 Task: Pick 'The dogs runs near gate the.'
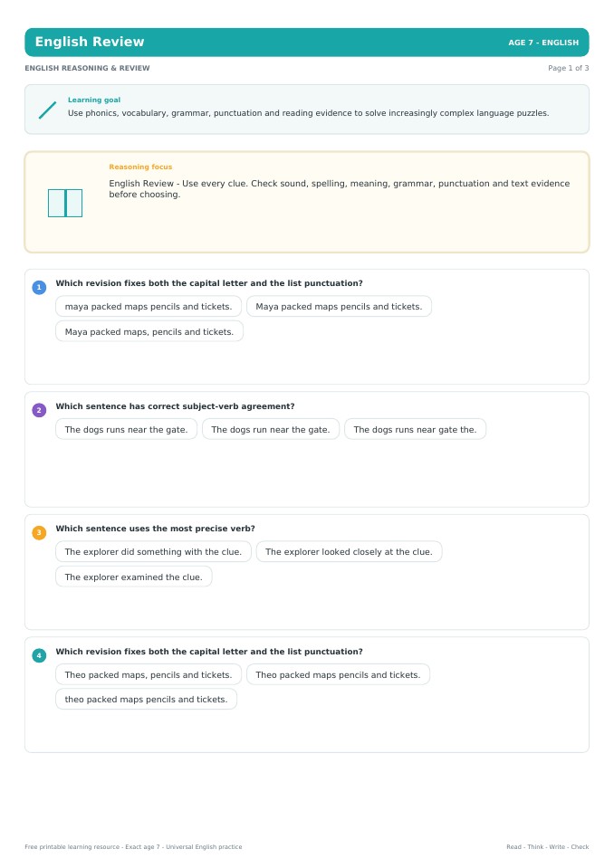coord(416,429)
